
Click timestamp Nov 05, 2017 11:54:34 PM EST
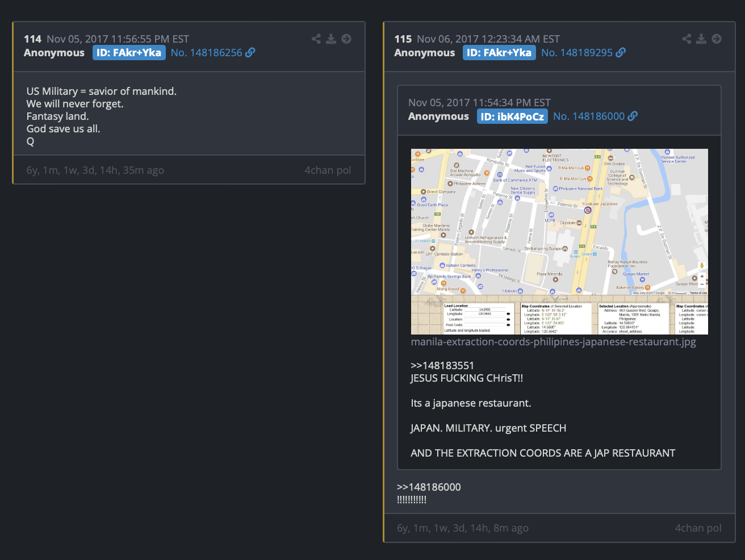(479, 103)
